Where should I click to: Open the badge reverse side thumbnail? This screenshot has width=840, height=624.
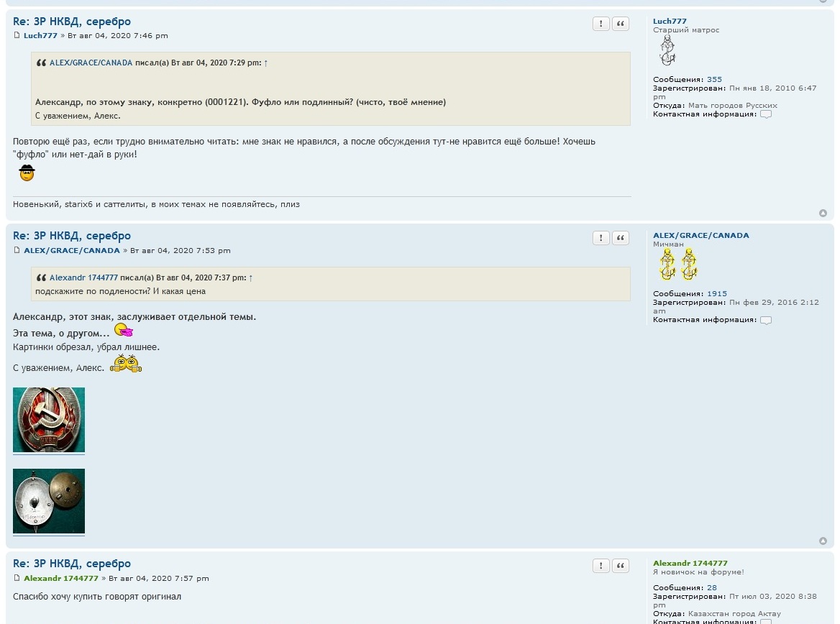[x=49, y=501]
